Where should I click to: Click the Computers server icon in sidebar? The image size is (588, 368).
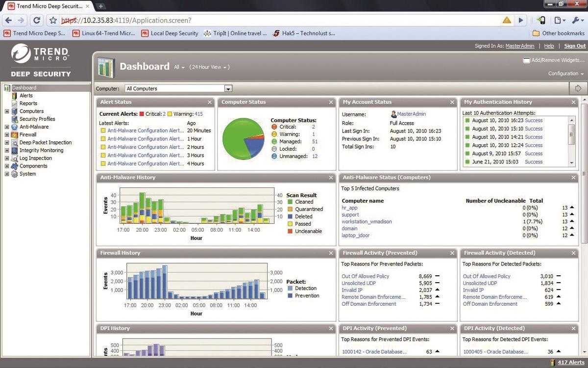(14, 111)
